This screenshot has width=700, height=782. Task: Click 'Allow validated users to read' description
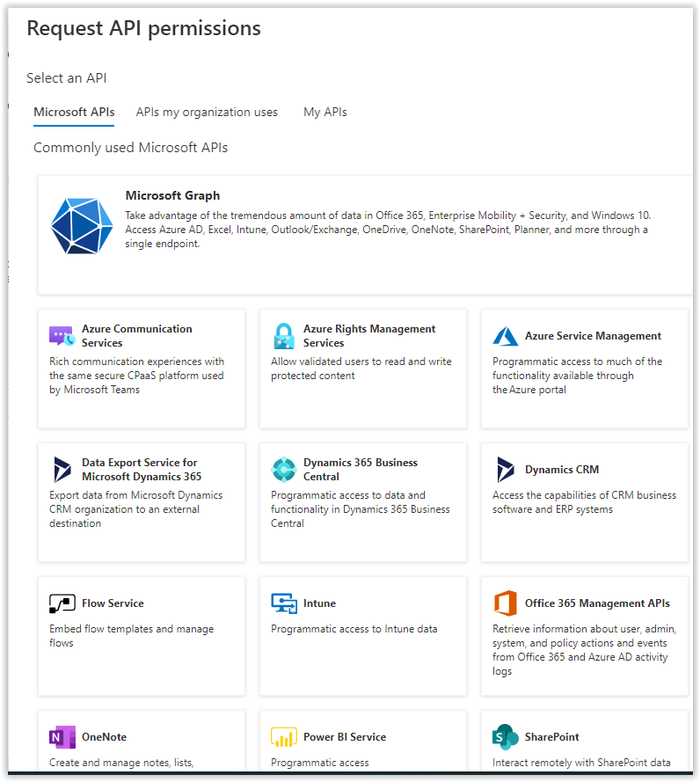(361, 369)
